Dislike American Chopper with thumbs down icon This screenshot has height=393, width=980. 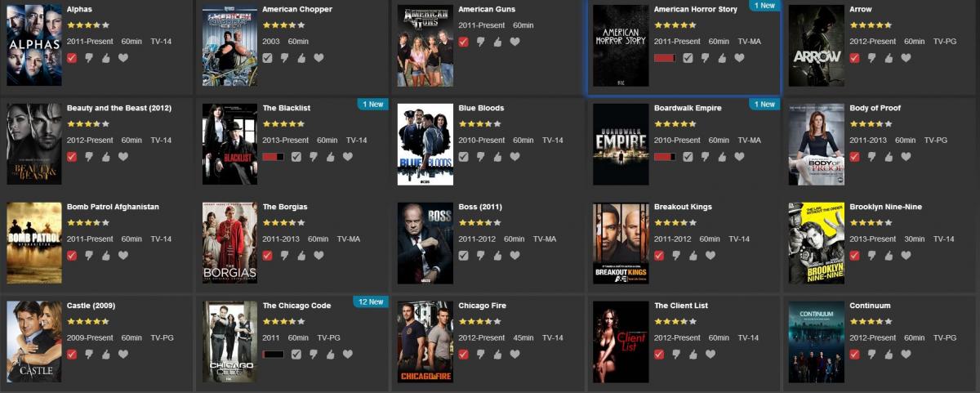click(x=284, y=58)
